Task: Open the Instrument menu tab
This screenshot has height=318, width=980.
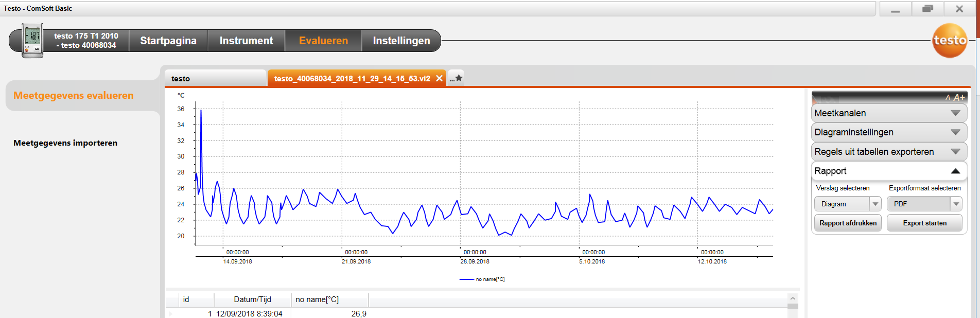Action: (x=246, y=41)
